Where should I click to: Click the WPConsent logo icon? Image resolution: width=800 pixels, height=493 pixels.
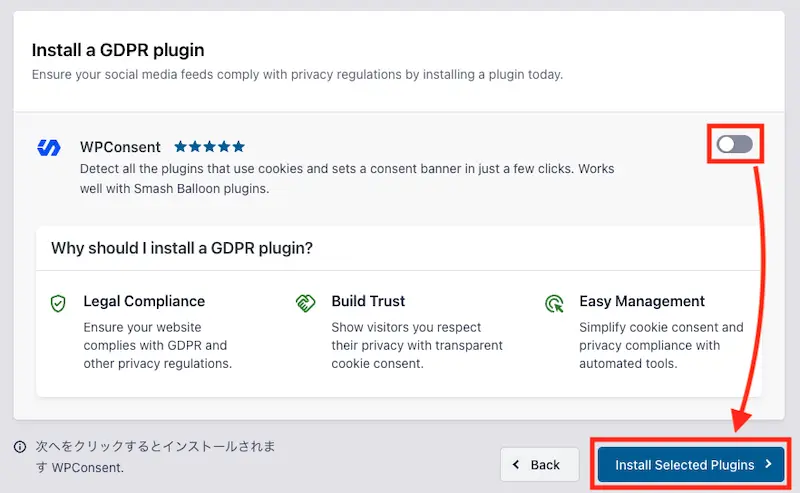(49, 147)
